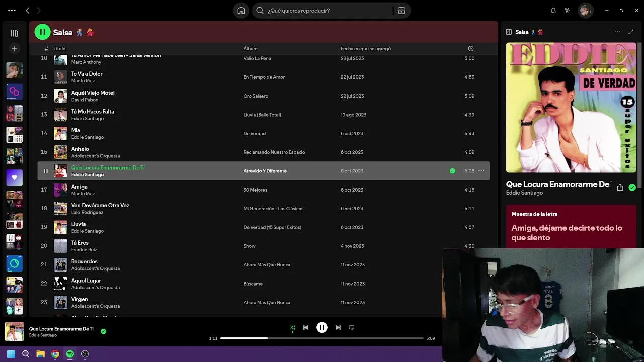The image size is (644, 362).
Task: Open the user profile avatar menu
Action: pyautogui.click(x=585, y=10)
